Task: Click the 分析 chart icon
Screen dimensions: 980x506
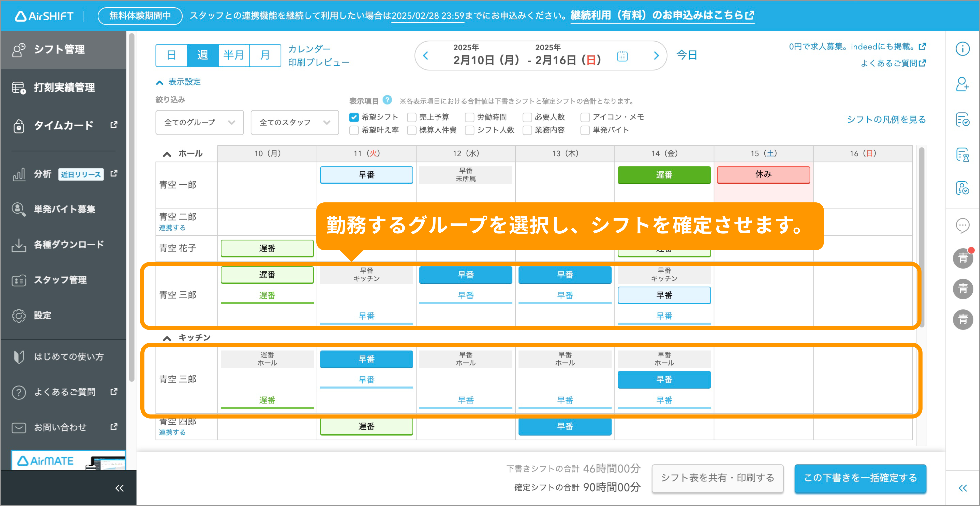Action: pyautogui.click(x=19, y=174)
